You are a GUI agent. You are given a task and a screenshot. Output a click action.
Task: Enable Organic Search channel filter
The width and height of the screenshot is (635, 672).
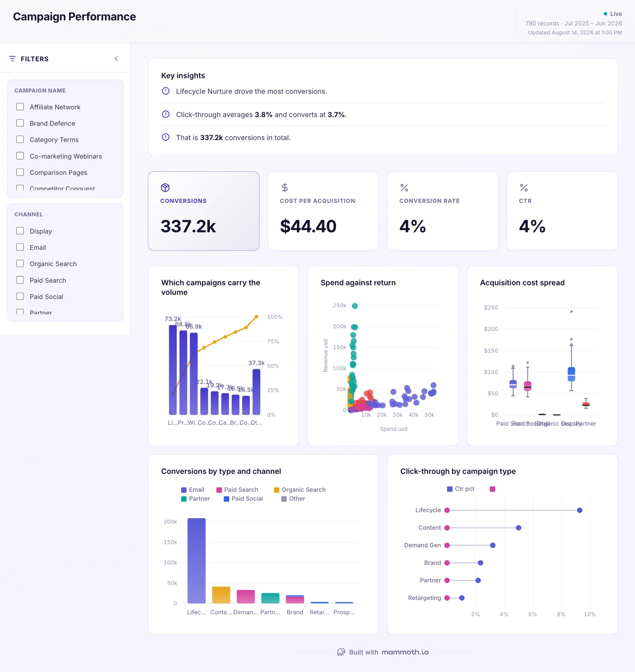[x=20, y=264]
